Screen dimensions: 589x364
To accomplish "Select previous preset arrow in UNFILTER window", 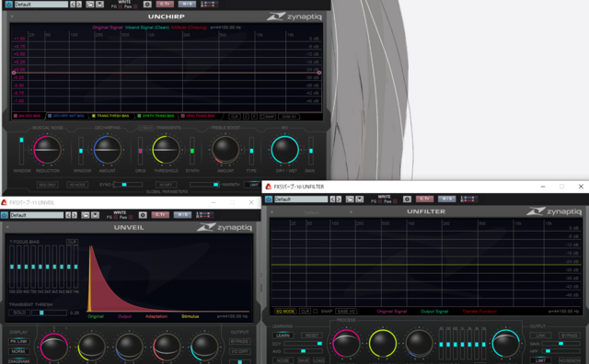I will tap(332, 199).
